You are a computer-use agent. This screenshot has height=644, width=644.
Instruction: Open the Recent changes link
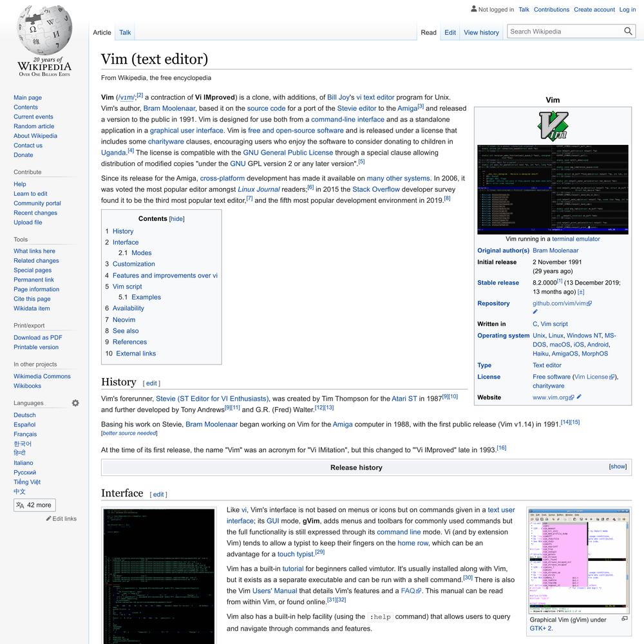(35, 213)
